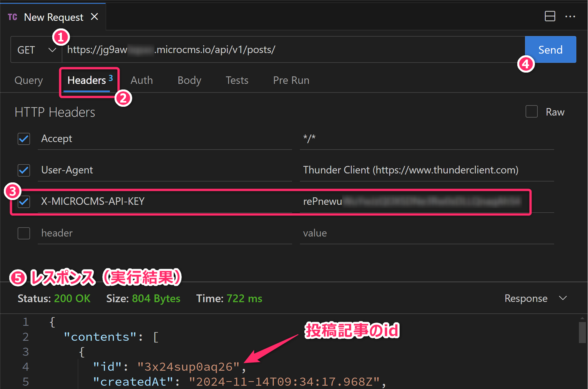The image size is (588, 389).
Task: Disable the User-Agent header checkbox
Action: (24, 170)
